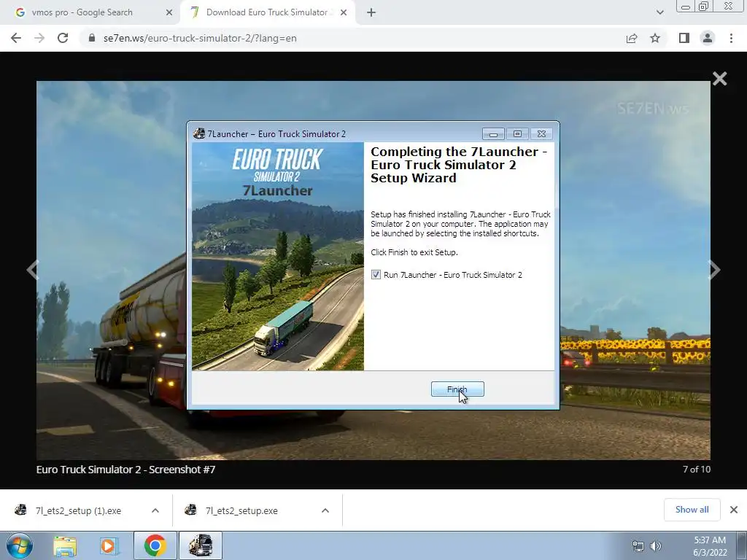Open the Chrome side panel
The width and height of the screenshot is (747, 560).
pos(684,38)
